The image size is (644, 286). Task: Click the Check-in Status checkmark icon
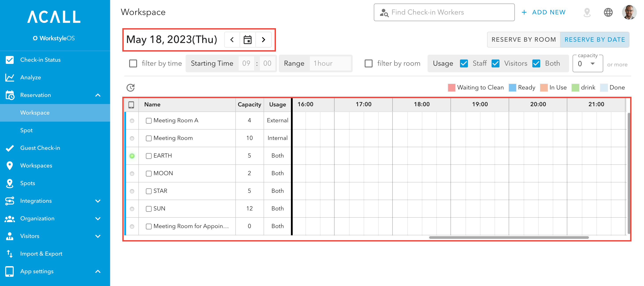[9, 60]
